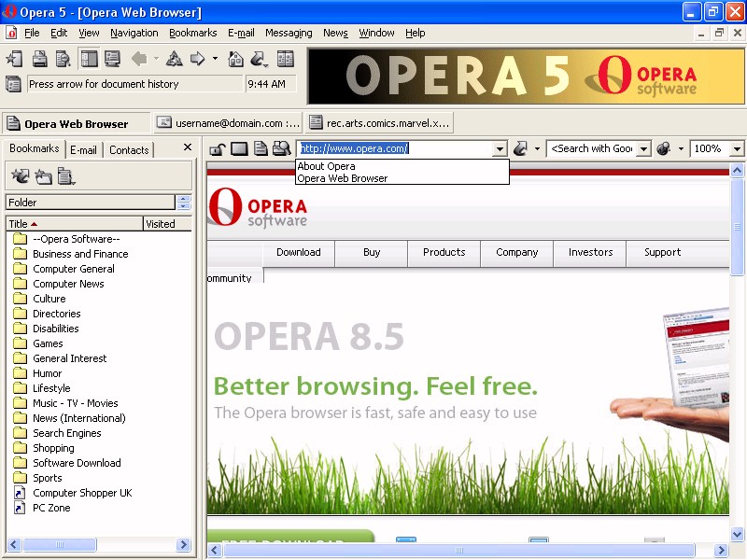Image resolution: width=747 pixels, height=560 pixels.
Task: Click the Tile windows toolbar icon
Action: [x=286, y=59]
